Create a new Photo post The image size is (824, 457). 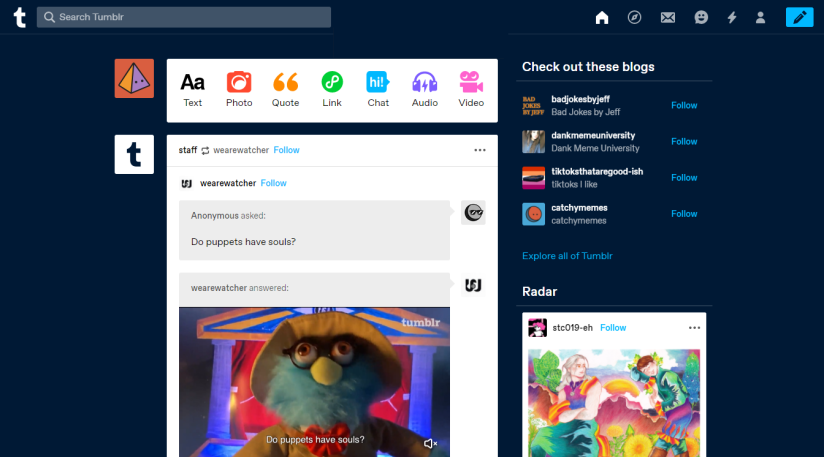pyautogui.click(x=239, y=89)
